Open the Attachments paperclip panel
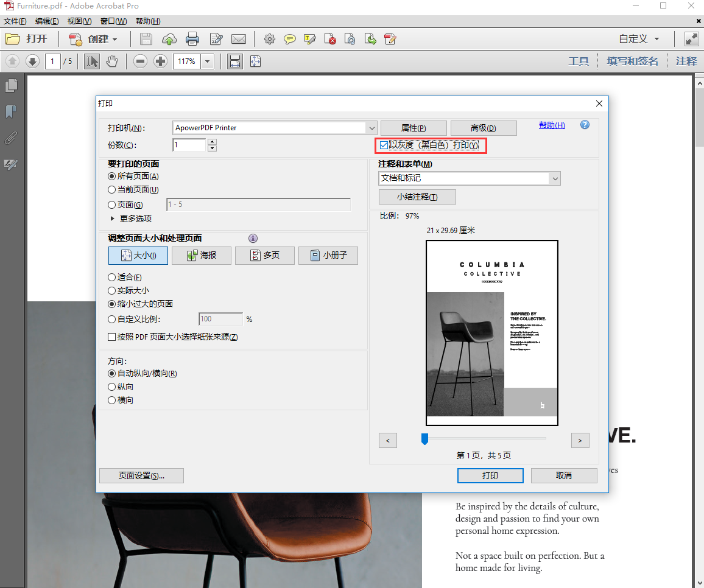The image size is (704, 588). (11, 138)
